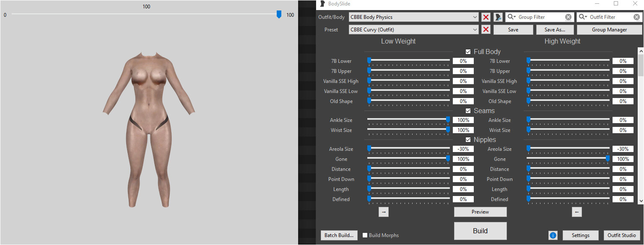Click the High Weight Vanilla SSE High slider

pos(568,81)
